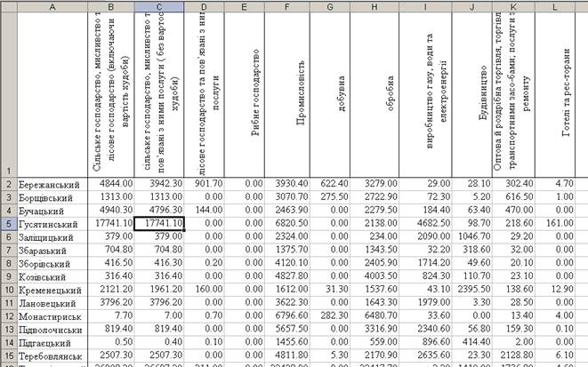Click the Теребовлянськ cell

click(52, 355)
